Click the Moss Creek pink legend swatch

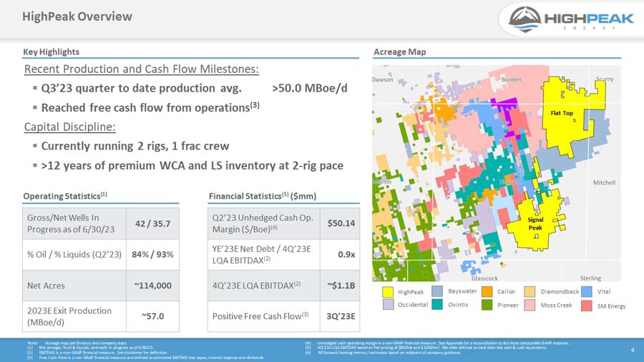pos(530,305)
